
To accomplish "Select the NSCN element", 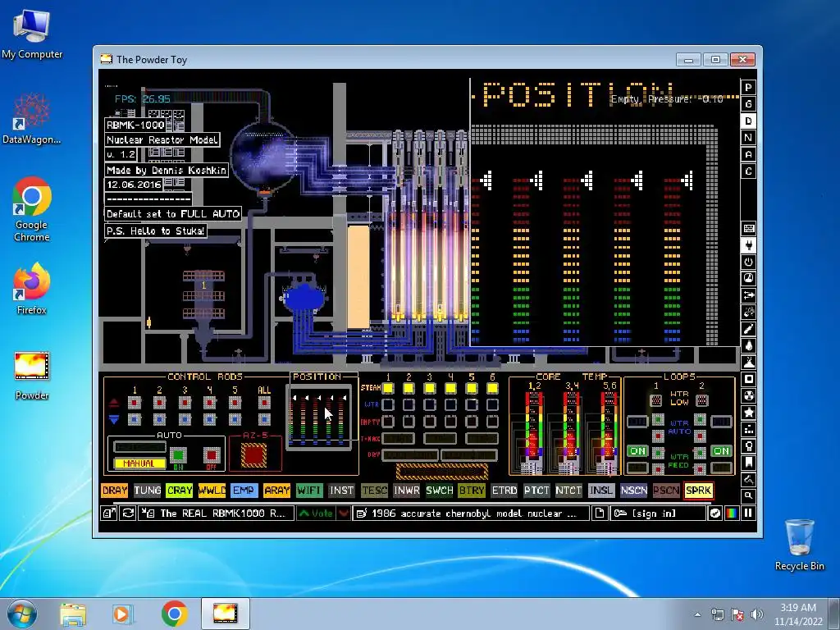I will pyautogui.click(x=634, y=491).
